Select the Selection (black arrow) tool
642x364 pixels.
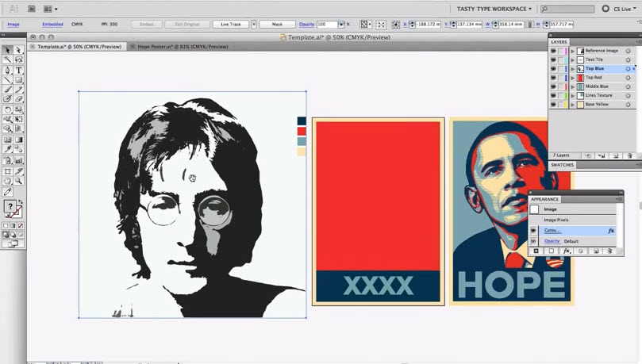tap(7, 50)
